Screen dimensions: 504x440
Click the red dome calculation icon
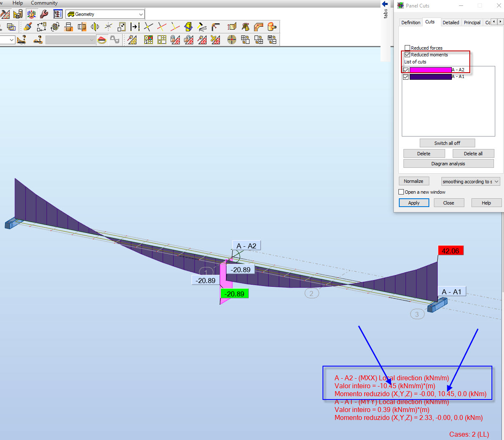point(102,40)
